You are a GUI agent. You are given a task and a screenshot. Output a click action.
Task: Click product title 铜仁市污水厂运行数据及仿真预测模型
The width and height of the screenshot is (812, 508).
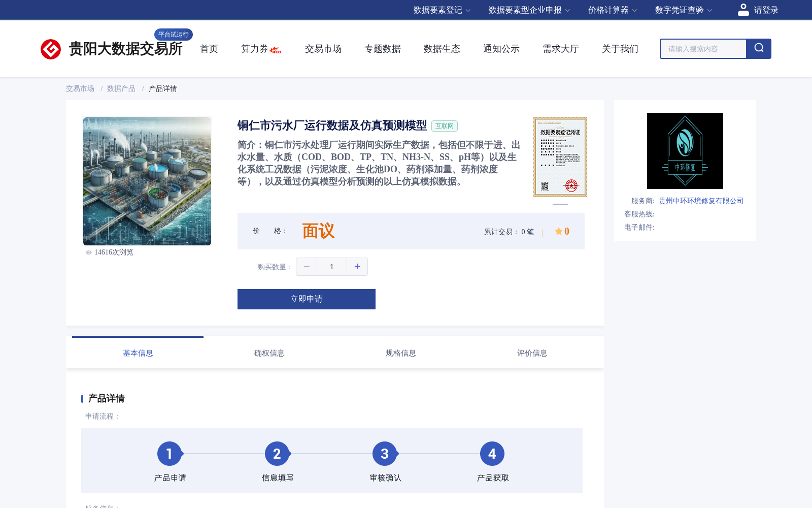pyautogui.click(x=332, y=125)
